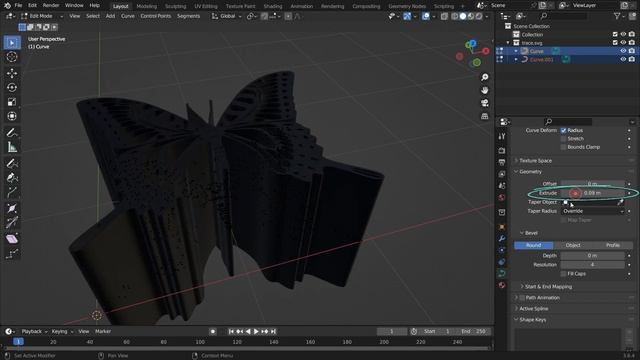The height and width of the screenshot is (360, 640).
Task: Collapse the Bevel subpanel
Action: 531,233
